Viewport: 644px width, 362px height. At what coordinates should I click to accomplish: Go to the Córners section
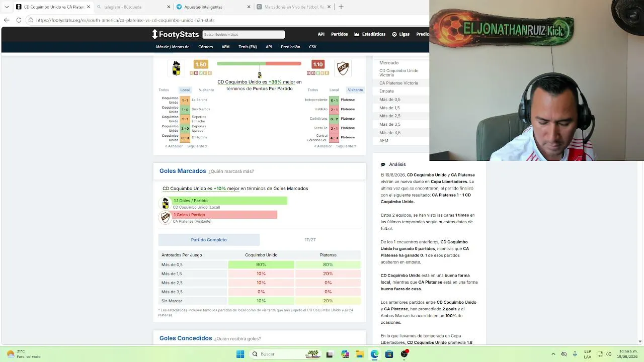pyautogui.click(x=205, y=47)
